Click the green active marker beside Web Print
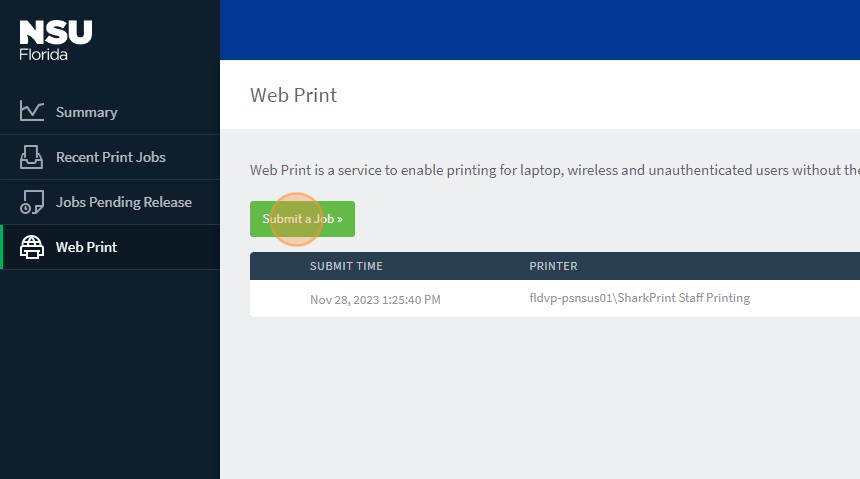860x479 pixels. click(x=2, y=247)
